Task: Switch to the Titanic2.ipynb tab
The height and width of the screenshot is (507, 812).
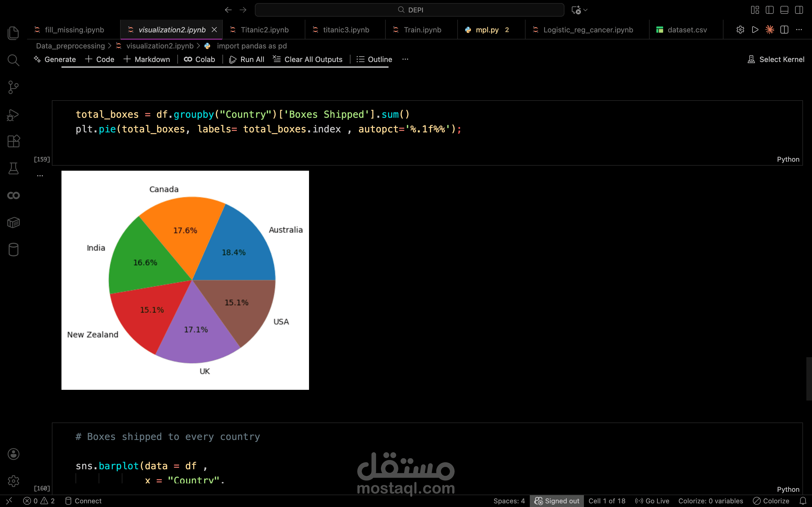Action: tap(264, 30)
